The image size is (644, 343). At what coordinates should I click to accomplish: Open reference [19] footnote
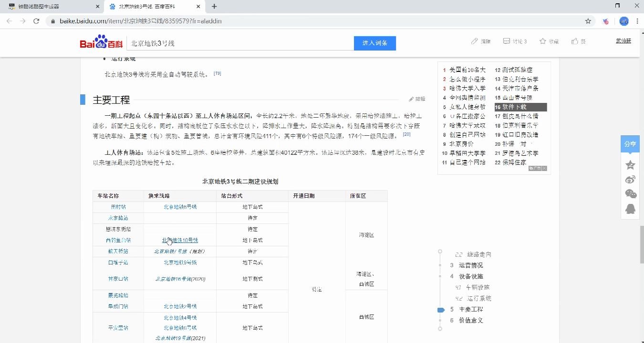pyautogui.click(x=217, y=73)
